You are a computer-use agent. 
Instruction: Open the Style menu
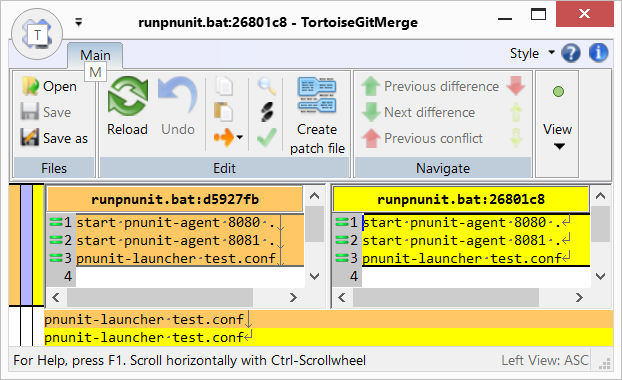click(x=532, y=53)
